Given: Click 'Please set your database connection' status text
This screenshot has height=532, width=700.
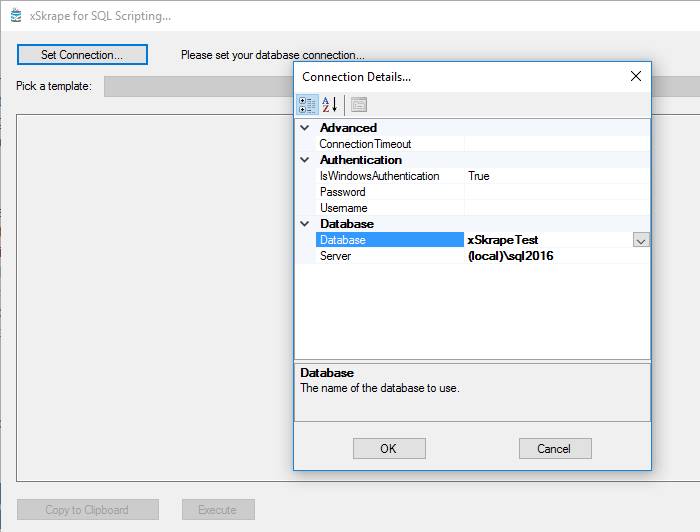Looking at the screenshot, I should coord(273,55).
